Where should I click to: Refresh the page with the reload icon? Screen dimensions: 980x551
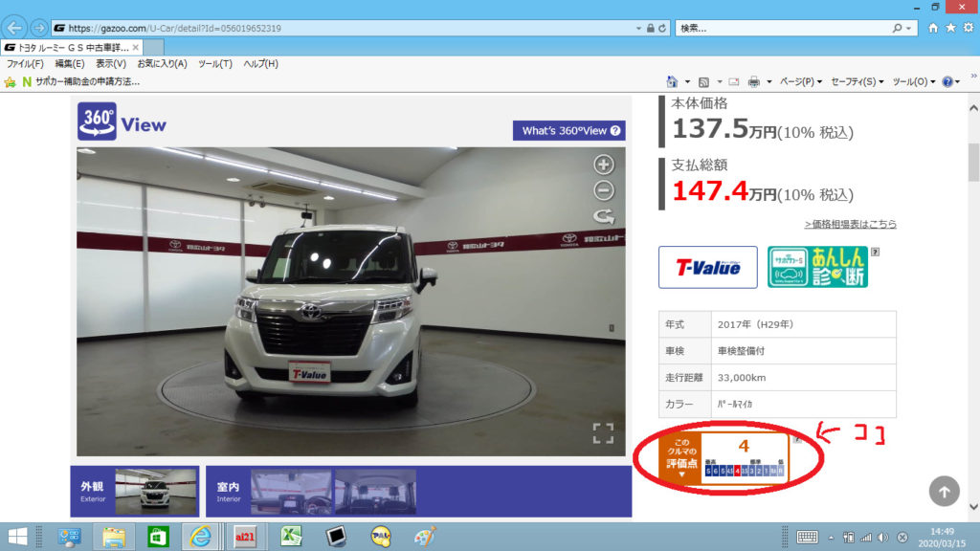pos(662,28)
